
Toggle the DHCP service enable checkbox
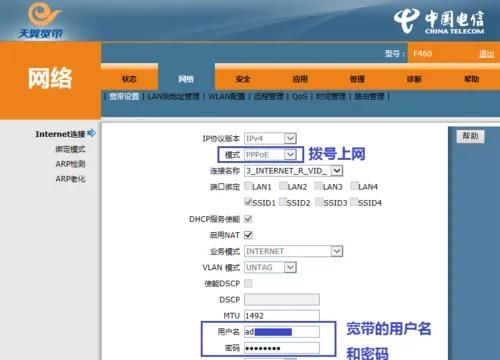(248, 219)
